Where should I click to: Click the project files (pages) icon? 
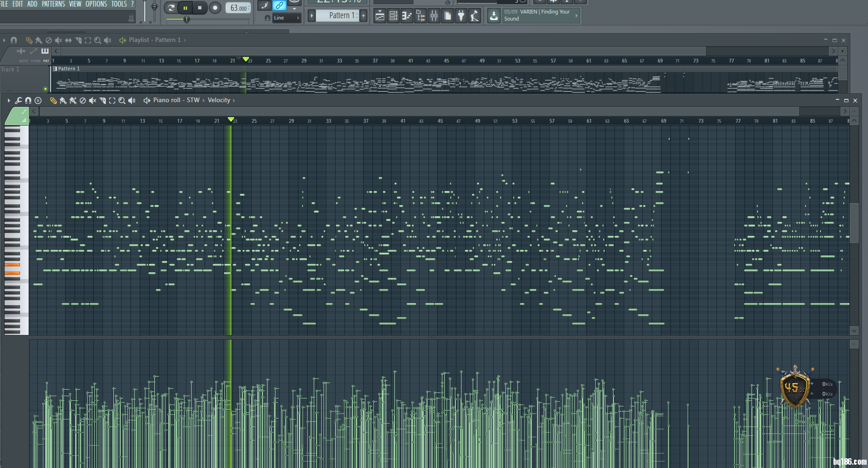pos(448,16)
